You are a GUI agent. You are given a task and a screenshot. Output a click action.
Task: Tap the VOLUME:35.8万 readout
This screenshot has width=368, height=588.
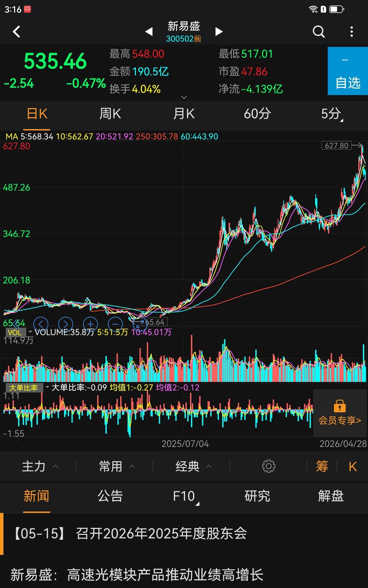pyautogui.click(x=64, y=332)
